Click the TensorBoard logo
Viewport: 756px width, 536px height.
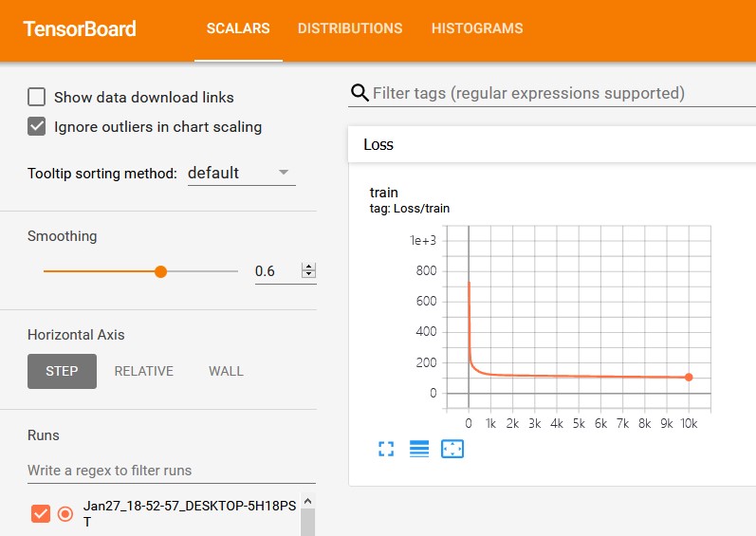click(x=80, y=28)
